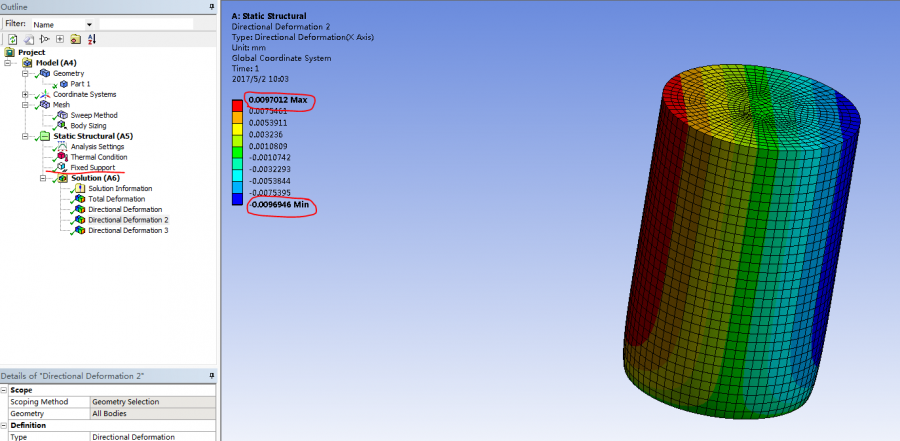
Task: Select the Solution (A6) icon
Action: click(63, 178)
